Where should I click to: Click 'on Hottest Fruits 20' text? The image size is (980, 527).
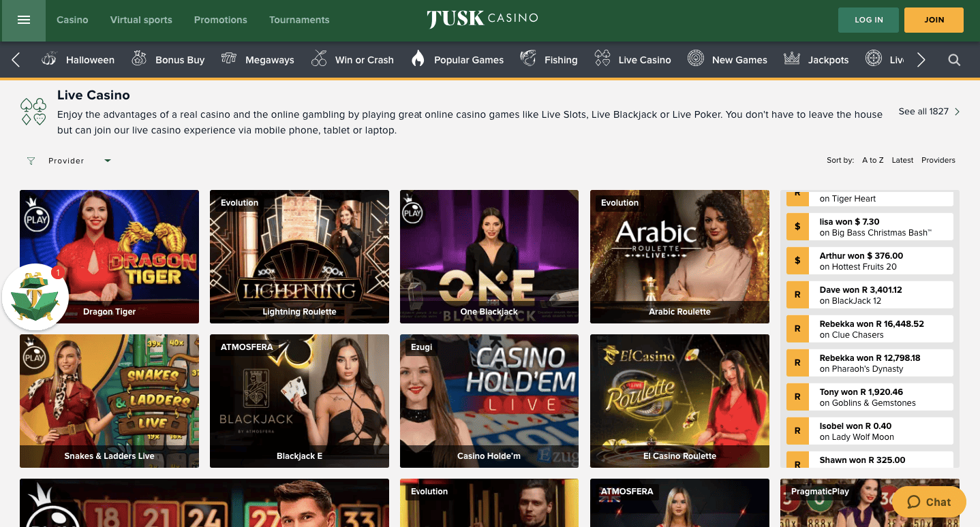click(x=858, y=267)
